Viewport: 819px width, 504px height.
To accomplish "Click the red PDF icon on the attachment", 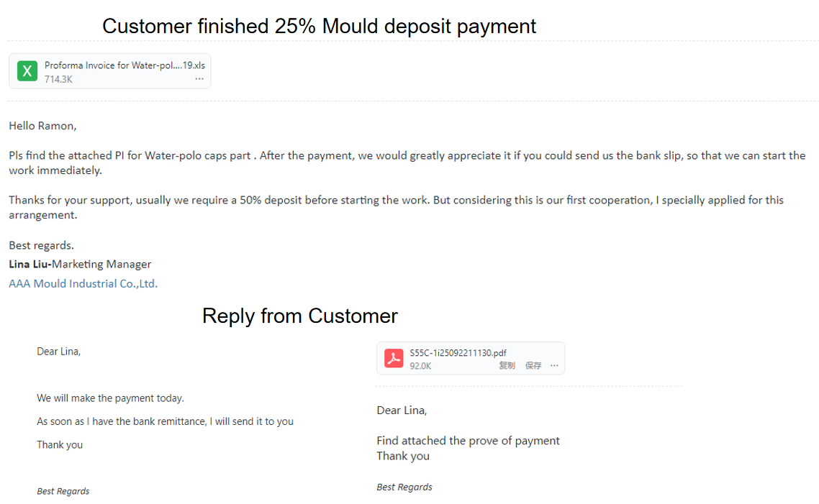I will (394, 358).
